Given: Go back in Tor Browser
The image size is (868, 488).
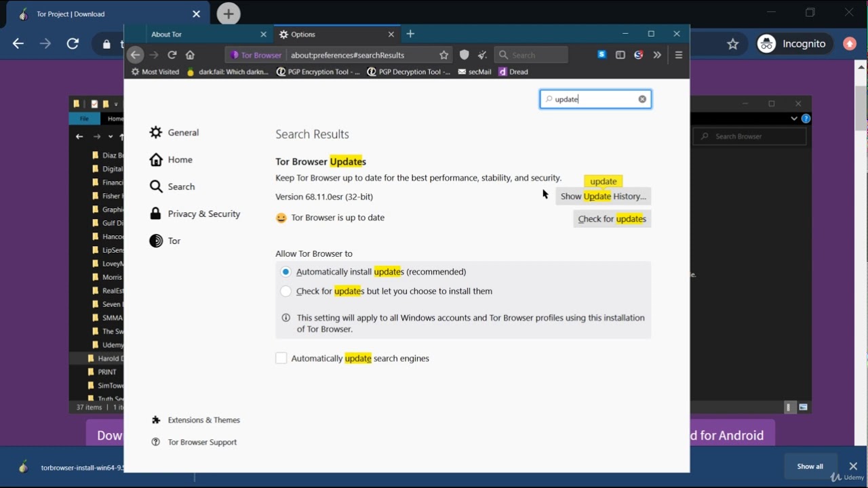Looking at the screenshot, I should coord(135,55).
